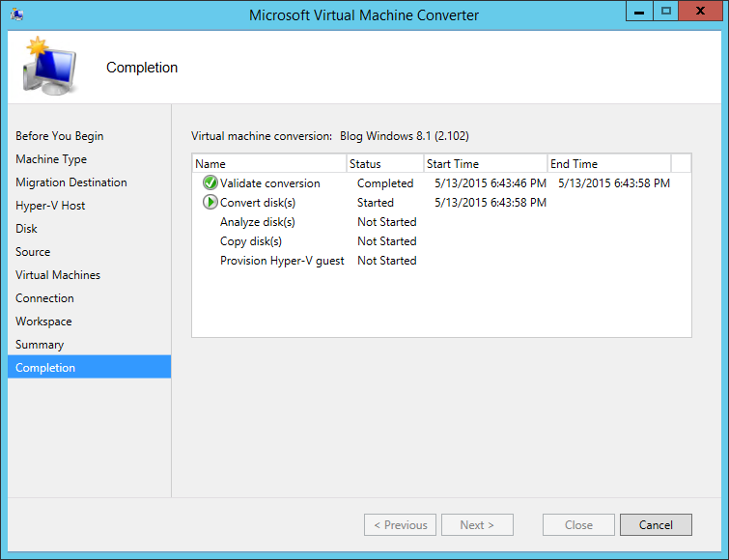Image resolution: width=729 pixels, height=560 pixels.
Task: Open the Connection step
Action: click(x=44, y=298)
